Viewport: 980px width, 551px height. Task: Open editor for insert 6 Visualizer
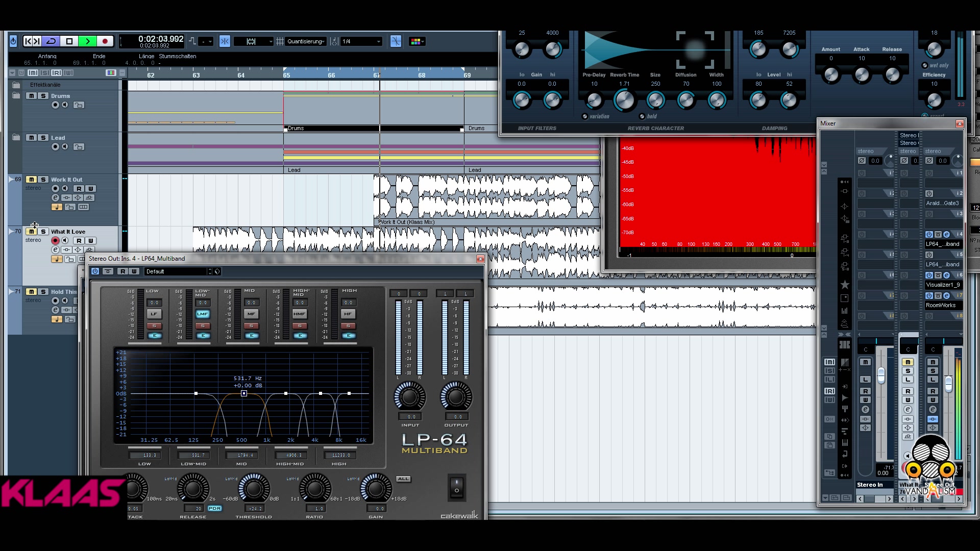point(946,275)
